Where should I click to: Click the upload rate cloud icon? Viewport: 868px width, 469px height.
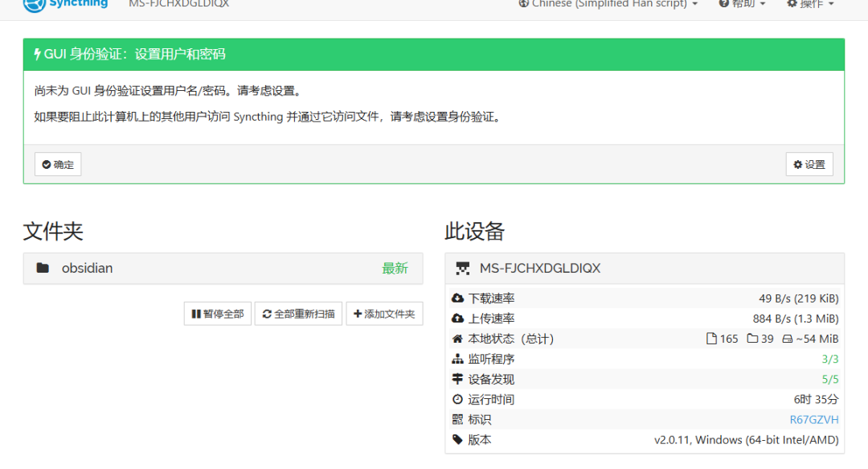[x=457, y=319]
